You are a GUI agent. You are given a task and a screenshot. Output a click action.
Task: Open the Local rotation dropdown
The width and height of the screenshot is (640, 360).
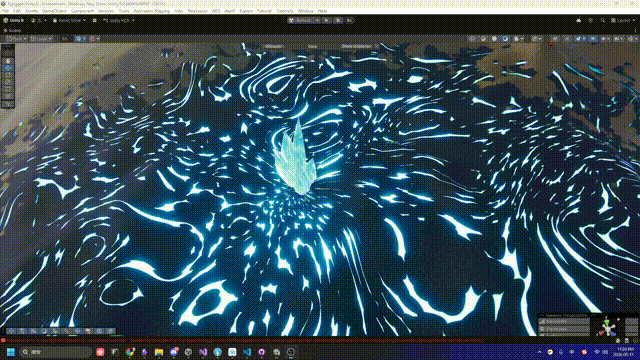(x=42, y=39)
